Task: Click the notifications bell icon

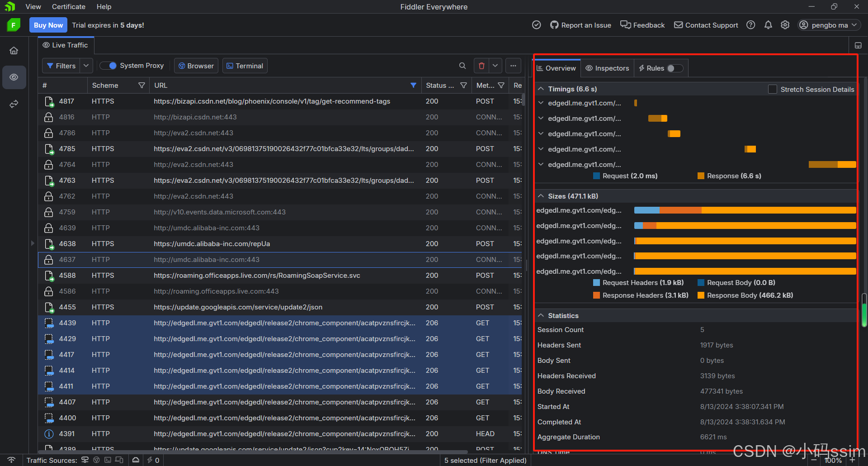Action: click(x=768, y=25)
